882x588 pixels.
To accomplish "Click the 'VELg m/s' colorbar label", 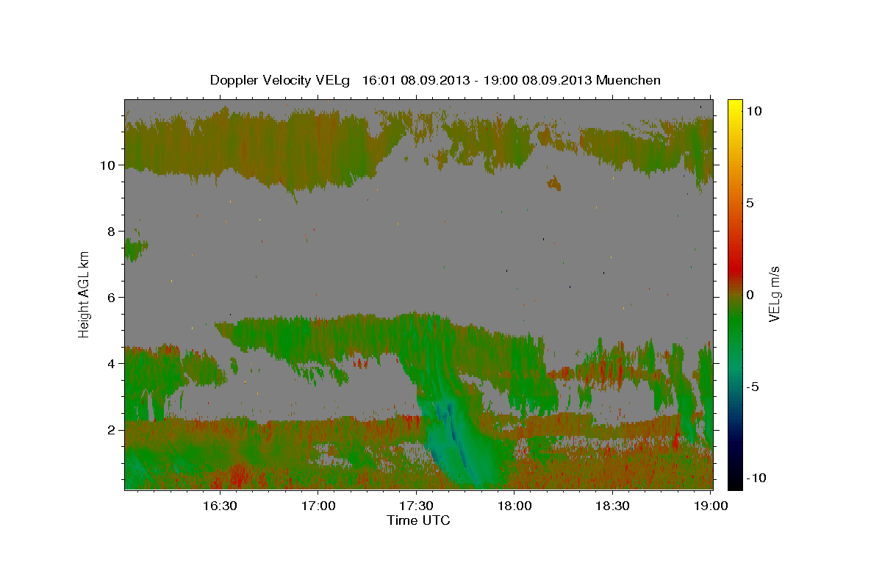I will point(774,294).
